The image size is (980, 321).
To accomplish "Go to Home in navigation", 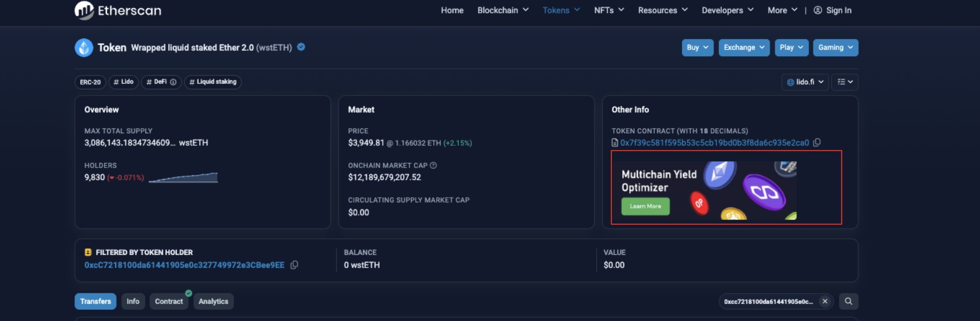I will pyautogui.click(x=452, y=10).
